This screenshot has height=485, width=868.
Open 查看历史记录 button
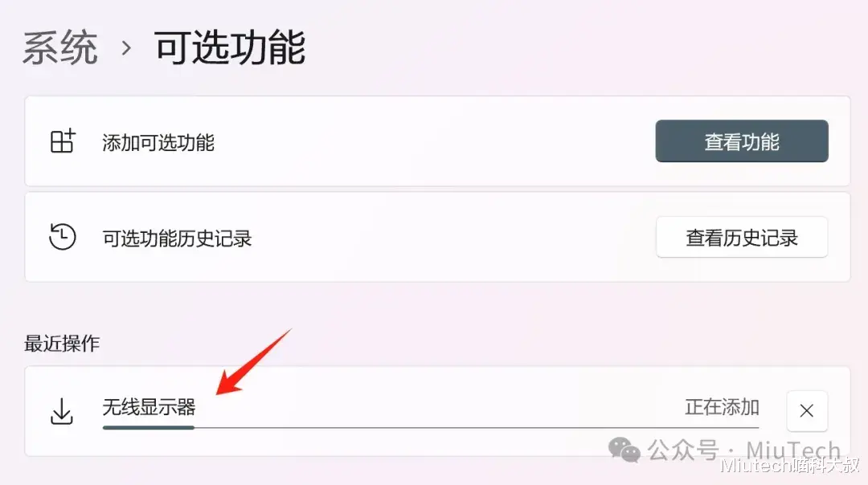(742, 237)
